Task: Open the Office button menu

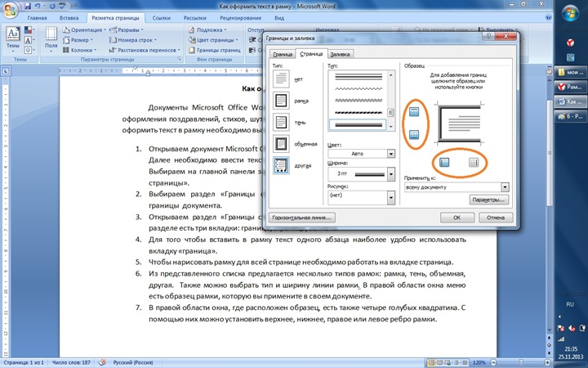Action: click(x=9, y=9)
